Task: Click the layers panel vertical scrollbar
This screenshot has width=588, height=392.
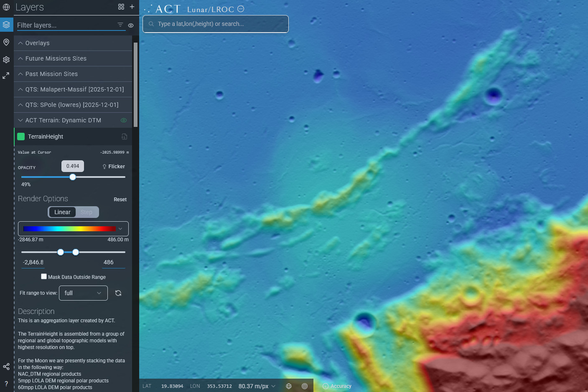Action: 135,84
